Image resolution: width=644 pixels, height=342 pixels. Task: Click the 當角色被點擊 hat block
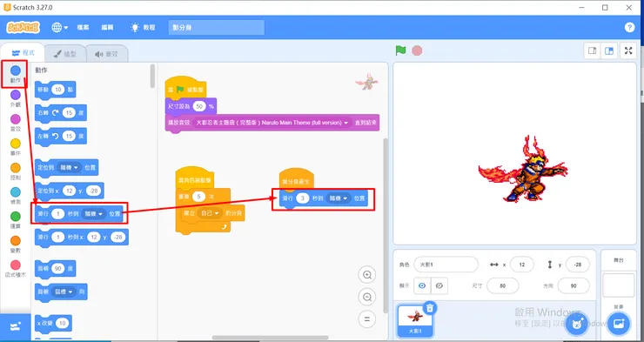pyautogui.click(x=194, y=178)
